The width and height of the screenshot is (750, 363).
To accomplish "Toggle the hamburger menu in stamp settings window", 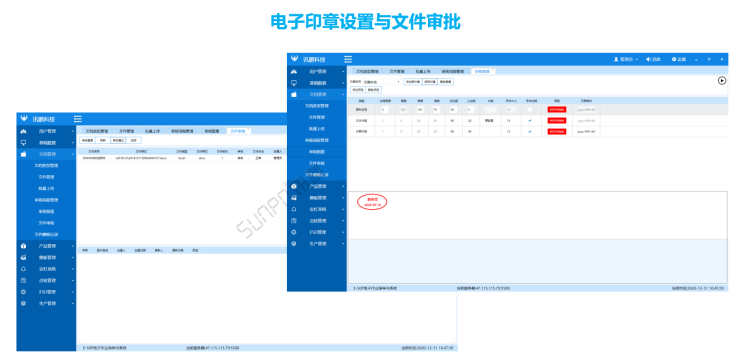I will [348, 59].
